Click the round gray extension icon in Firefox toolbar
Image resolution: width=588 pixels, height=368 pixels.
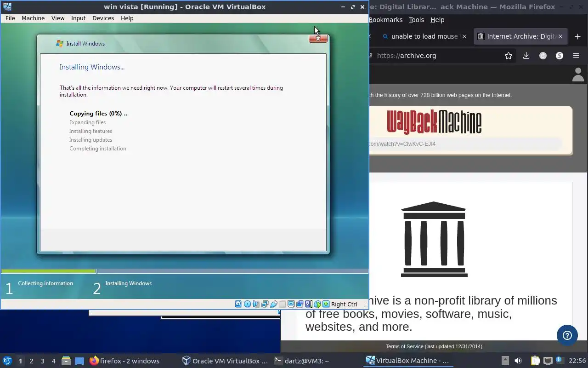tap(543, 56)
